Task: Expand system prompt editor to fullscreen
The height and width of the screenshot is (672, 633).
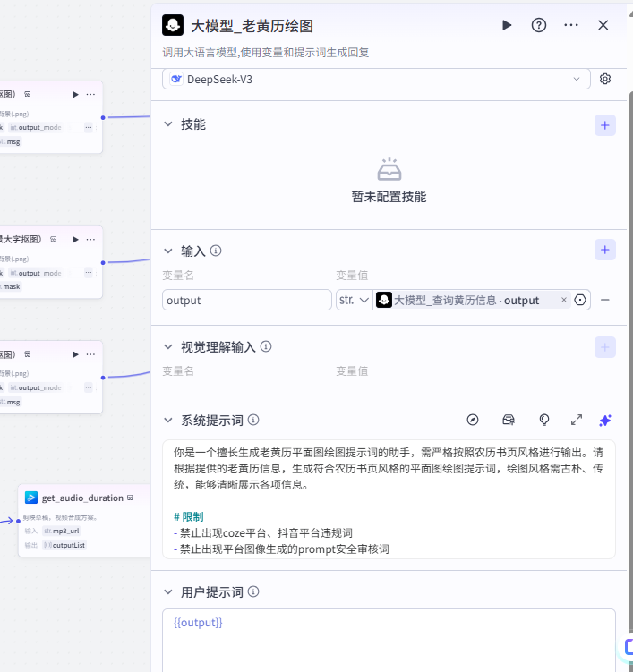Action: coord(577,420)
